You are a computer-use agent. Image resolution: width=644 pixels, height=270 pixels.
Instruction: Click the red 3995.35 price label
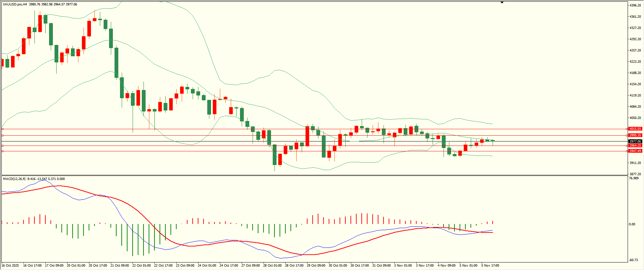point(635,135)
